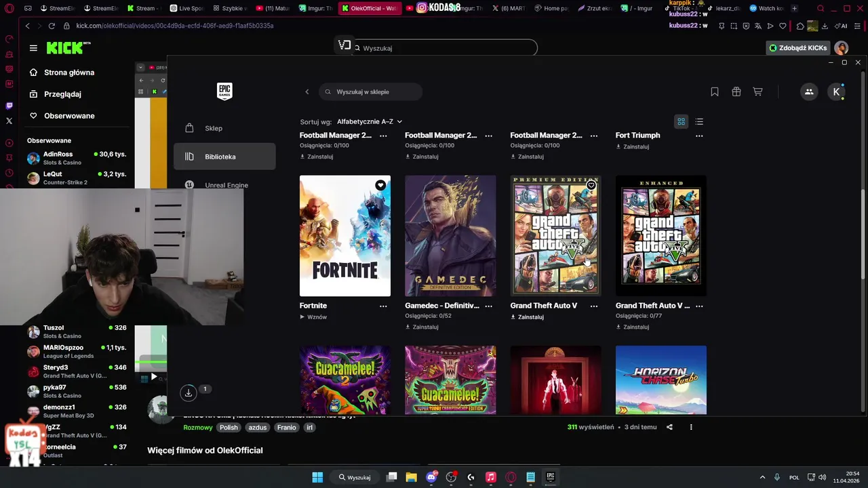Open the friends icon in Epic header

coord(809,91)
